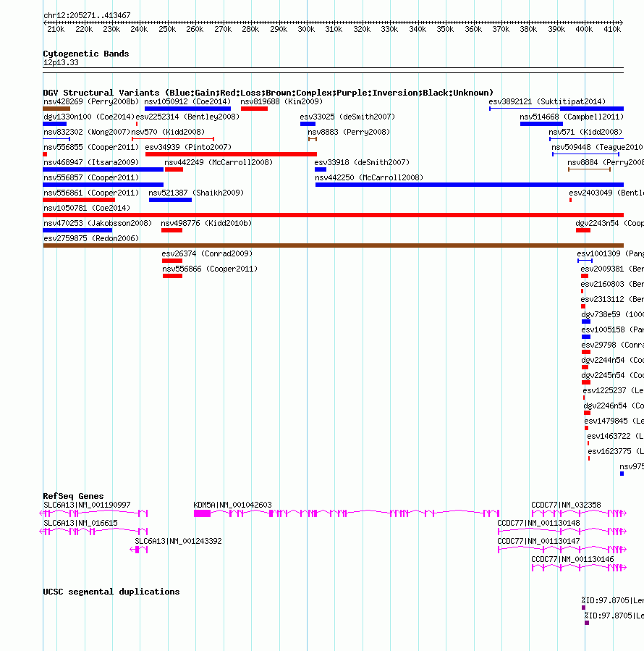Screen dimensions: 644x651
Task: Select the 300k mark on the ruler
Action: click(x=306, y=29)
